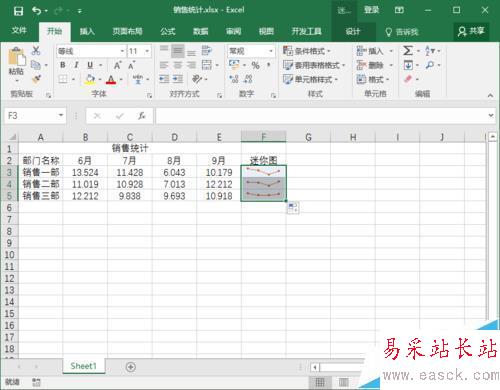Increase decimal places

234,79
